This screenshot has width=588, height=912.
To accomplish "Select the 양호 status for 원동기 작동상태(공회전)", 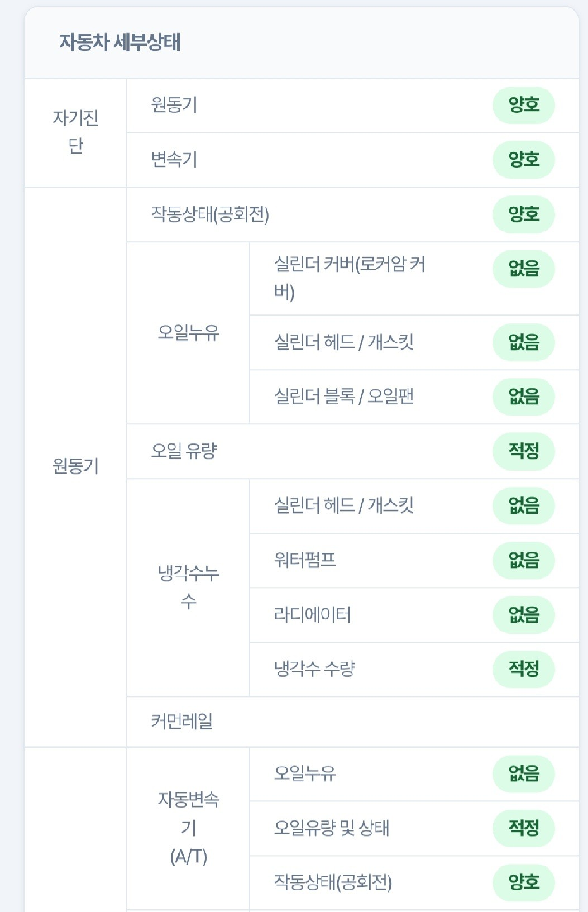I will (x=524, y=215).
